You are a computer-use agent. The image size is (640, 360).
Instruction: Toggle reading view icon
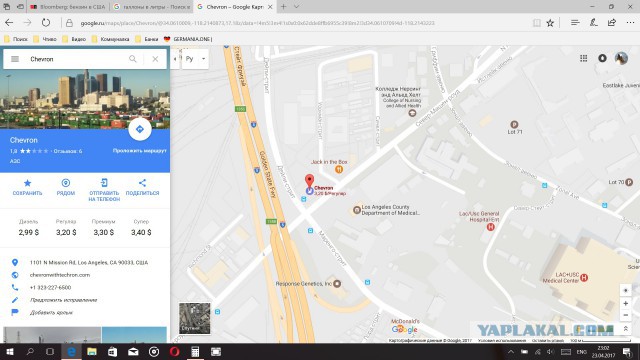[537, 23]
